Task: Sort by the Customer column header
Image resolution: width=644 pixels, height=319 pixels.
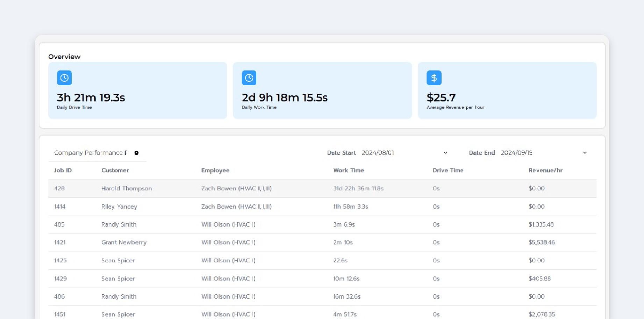Action: 115,171
